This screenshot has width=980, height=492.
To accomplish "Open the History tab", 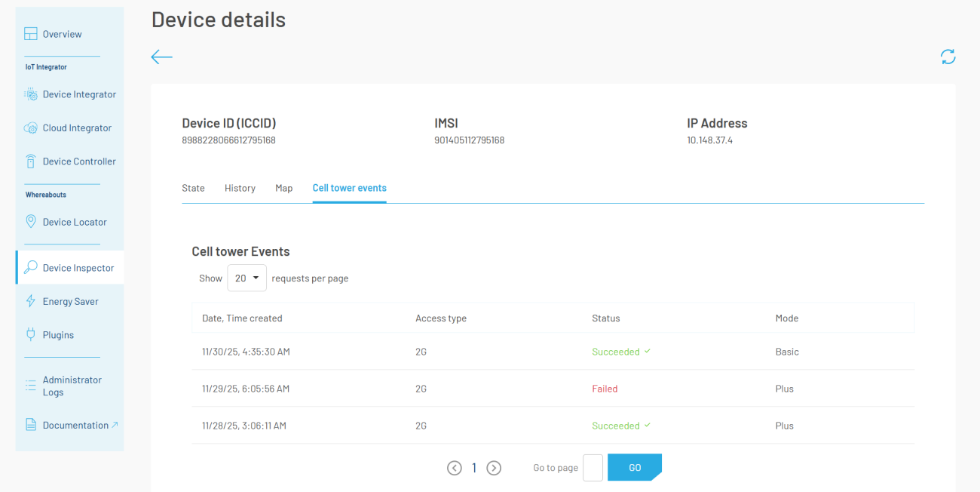I will coord(240,188).
